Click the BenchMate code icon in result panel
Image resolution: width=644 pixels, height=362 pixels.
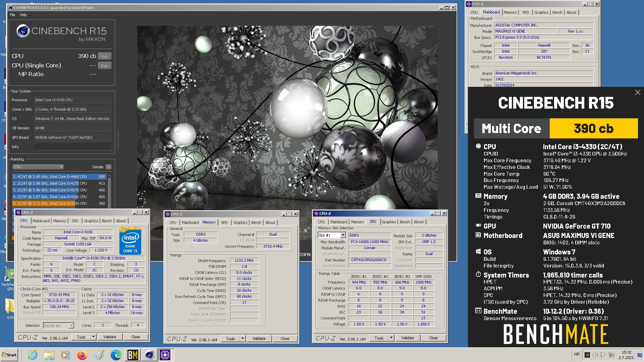(478, 311)
